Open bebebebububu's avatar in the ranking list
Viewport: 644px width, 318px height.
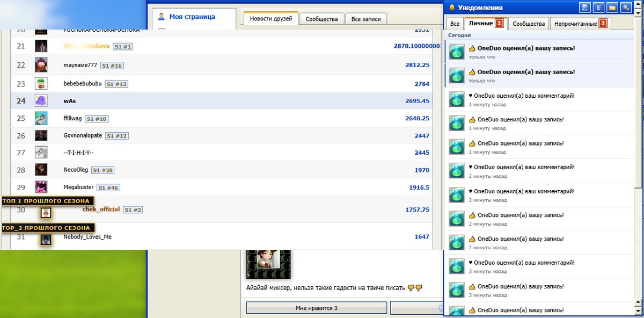pyautogui.click(x=41, y=83)
